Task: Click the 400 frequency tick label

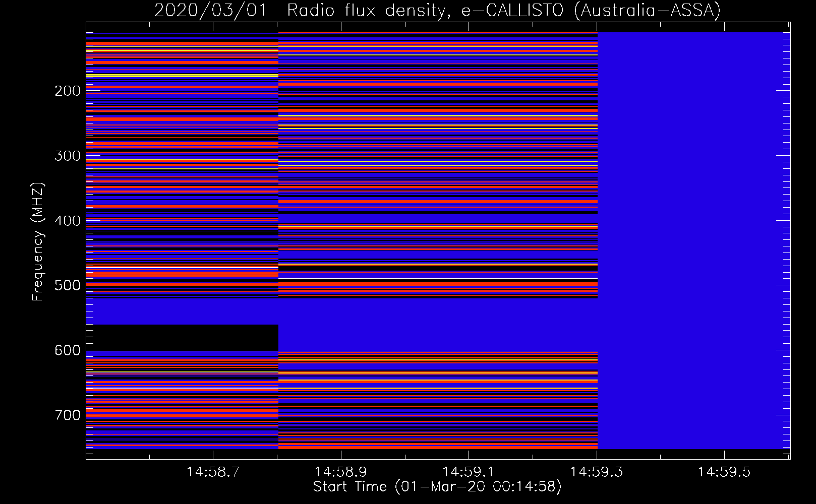Action: (x=68, y=221)
